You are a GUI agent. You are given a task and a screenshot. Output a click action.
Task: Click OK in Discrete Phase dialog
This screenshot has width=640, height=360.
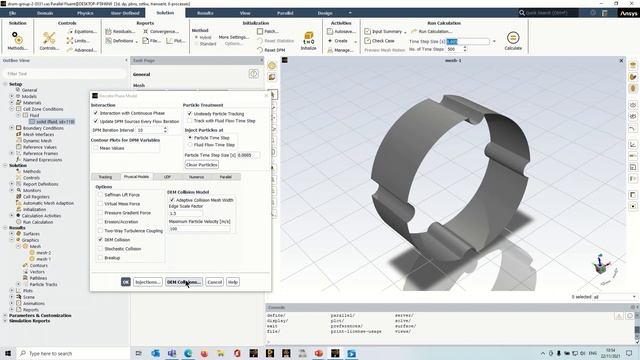click(x=126, y=282)
